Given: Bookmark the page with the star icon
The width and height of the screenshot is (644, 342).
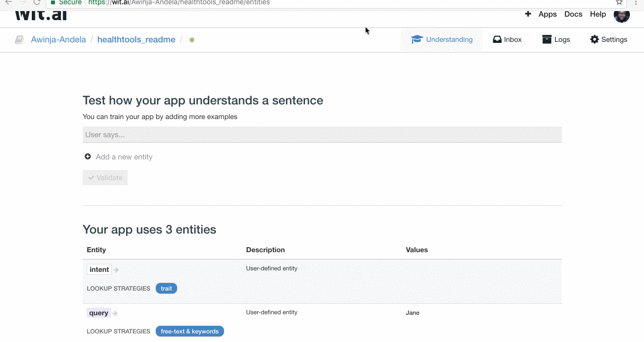Looking at the screenshot, I should 619,3.
